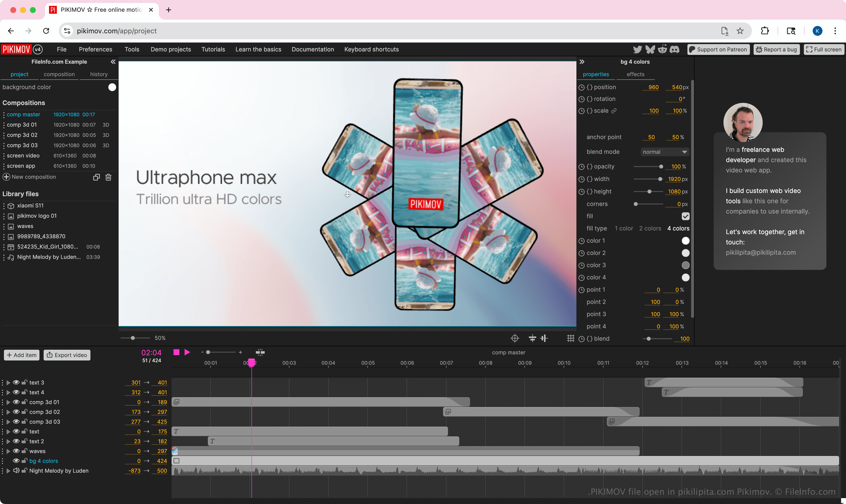Hide the waves layer
Screen dimensions: 846x504
[x=16, y=451]
